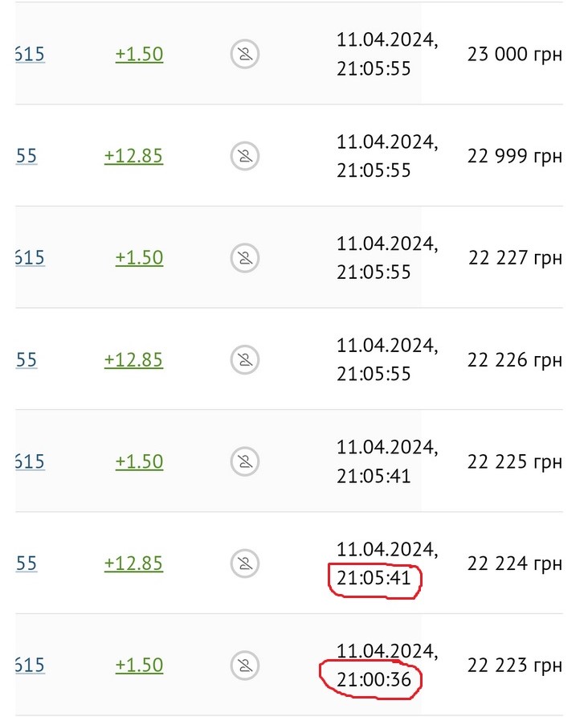Click the crossed-out icon in the 22 224 грн row
Screen dimensions: 588x717
tap(244, 563)
